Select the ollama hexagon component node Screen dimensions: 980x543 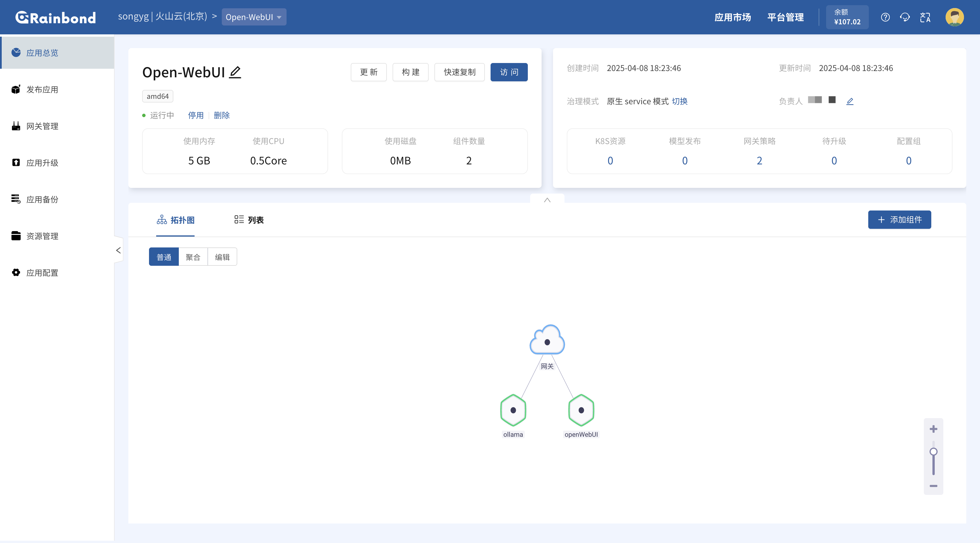[x=513, y=410]
